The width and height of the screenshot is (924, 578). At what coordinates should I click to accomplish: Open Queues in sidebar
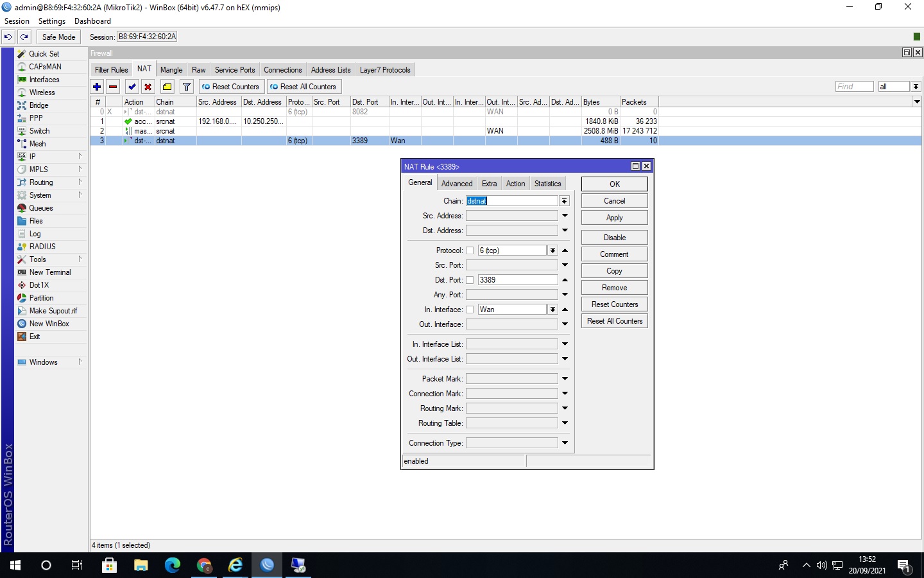click(41, 208)
